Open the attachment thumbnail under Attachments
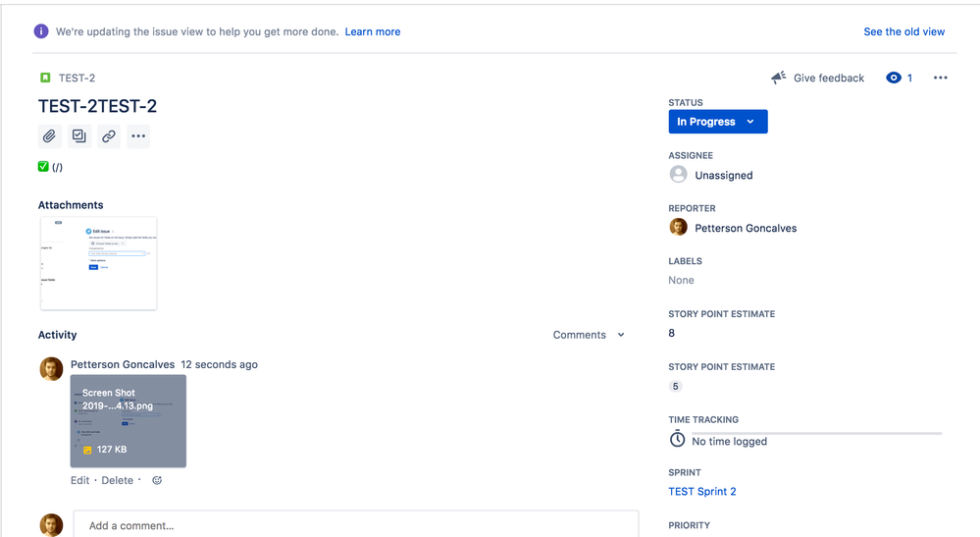Image resolution: width=980 pixels, height=537 pixels. coord(99,263)
